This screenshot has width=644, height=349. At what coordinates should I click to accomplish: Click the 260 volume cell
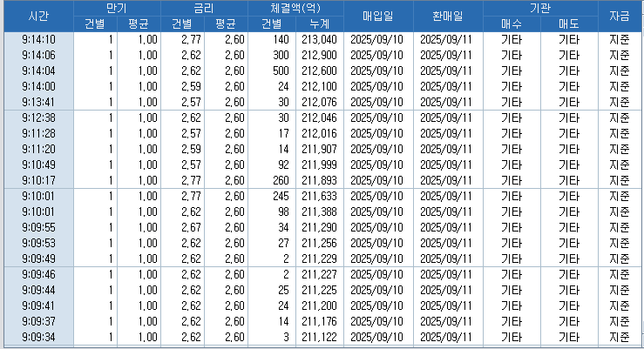point(272,180)
